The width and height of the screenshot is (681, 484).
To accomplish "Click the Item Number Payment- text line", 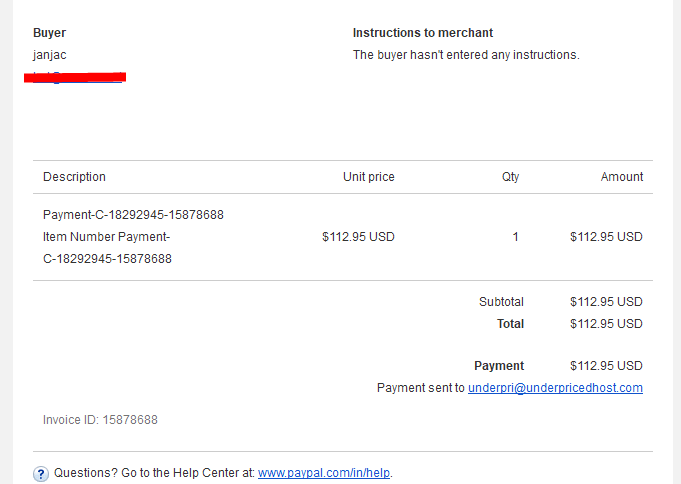I will point(106,237).
